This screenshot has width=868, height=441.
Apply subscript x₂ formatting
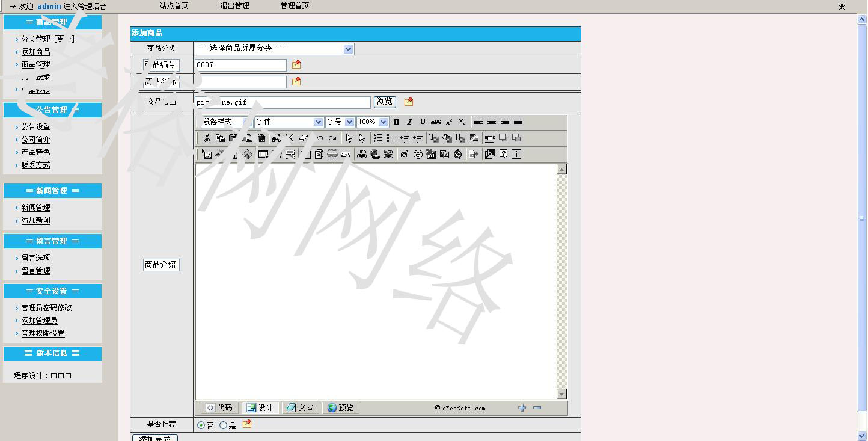tap(462, 122)
